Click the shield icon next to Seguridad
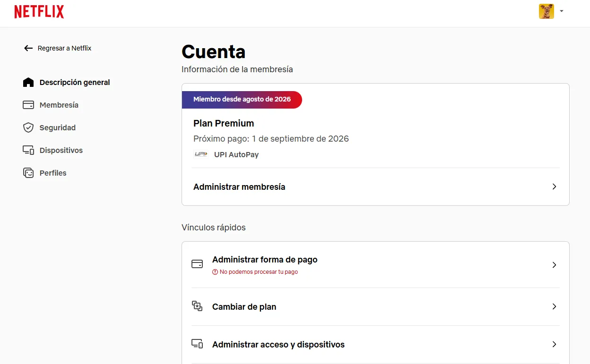The image size is (590, 364). (x=28, y=127)
